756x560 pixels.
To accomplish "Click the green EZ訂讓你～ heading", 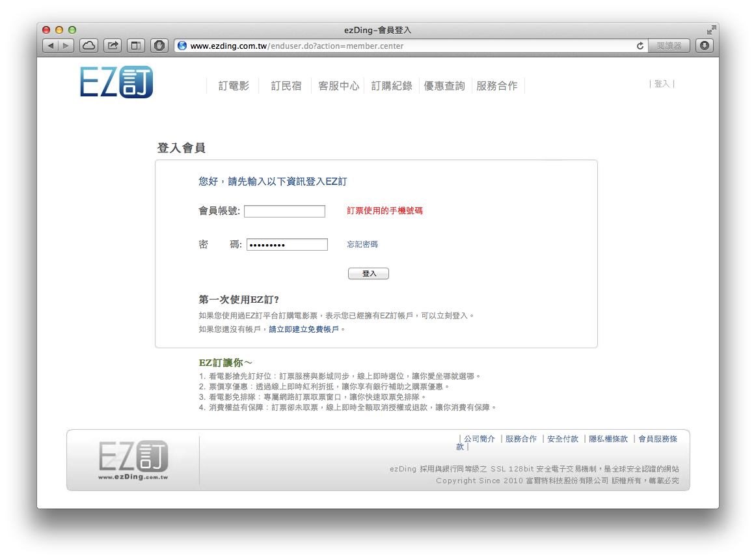I will pos(225,363).
